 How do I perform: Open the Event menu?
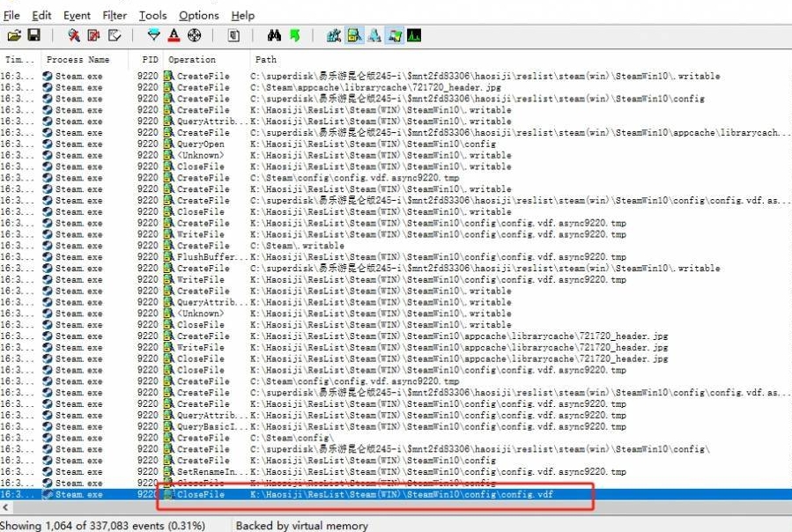(x=77, y=16)
